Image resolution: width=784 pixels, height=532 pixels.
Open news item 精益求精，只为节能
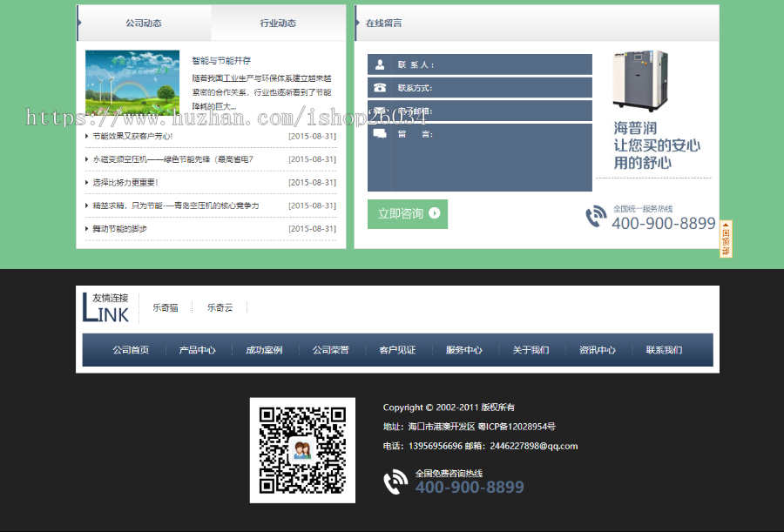click(176, 205)
